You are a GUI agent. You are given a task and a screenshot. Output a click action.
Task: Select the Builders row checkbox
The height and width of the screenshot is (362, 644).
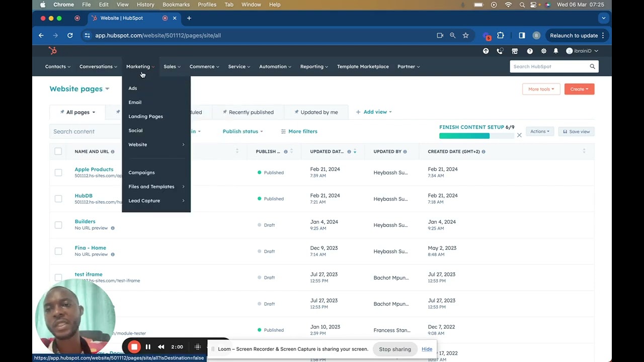pyautogui.click(x=58, y=225)
